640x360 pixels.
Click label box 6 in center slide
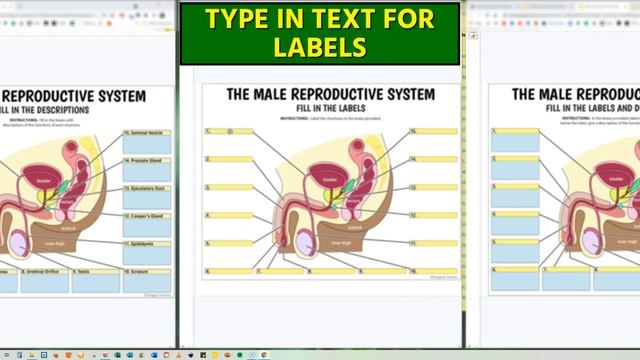(229, 271)
